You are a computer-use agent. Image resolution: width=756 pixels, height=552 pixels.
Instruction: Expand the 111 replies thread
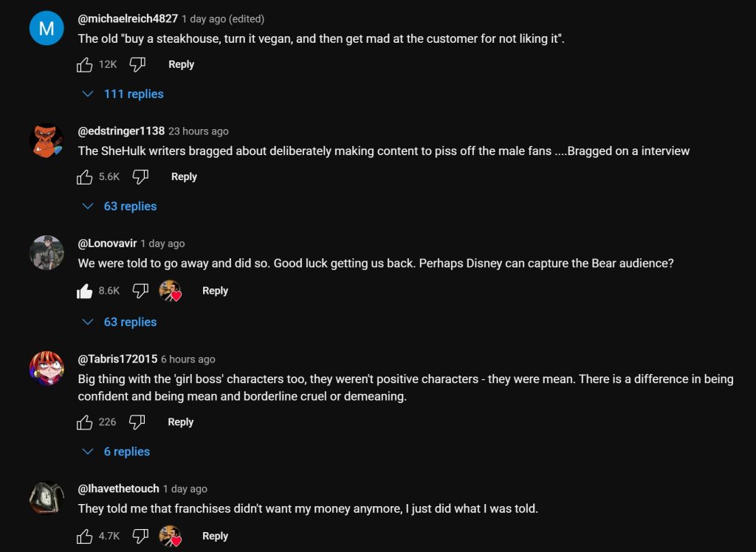pos(123,94)
